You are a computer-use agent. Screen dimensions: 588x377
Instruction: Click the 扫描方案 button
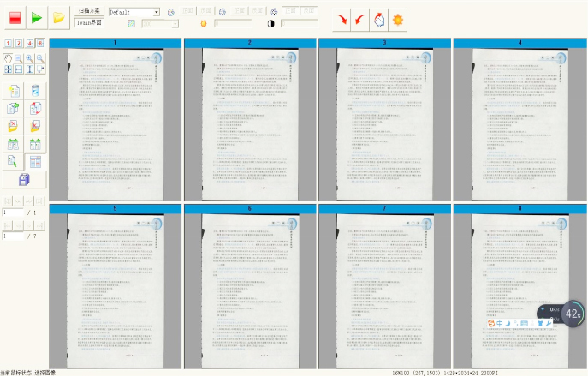(90, 11)
